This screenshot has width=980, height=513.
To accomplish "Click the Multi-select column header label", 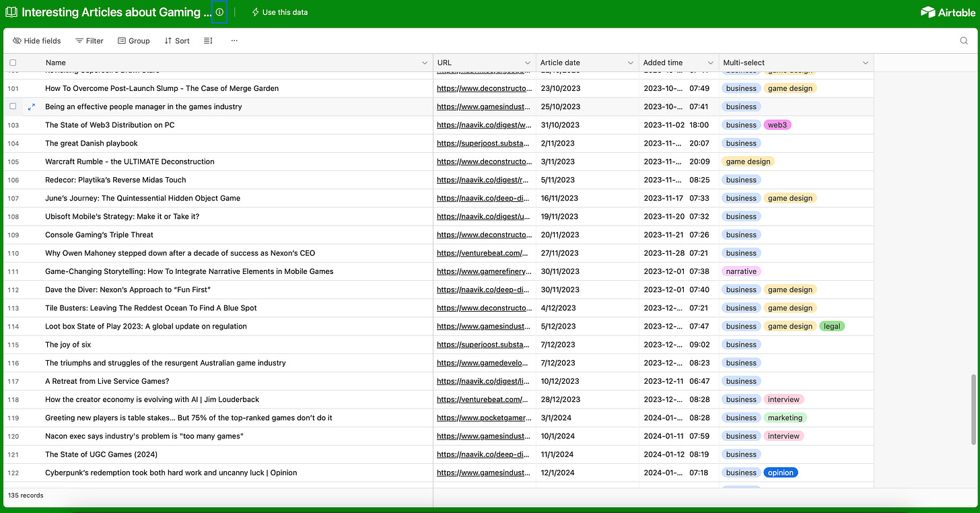I will tap(744, 63).
